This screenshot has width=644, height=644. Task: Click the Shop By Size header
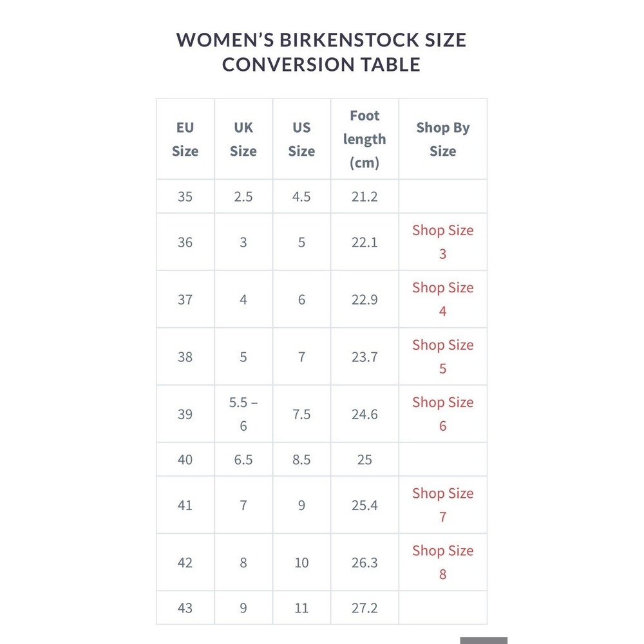tap(443, 139)
